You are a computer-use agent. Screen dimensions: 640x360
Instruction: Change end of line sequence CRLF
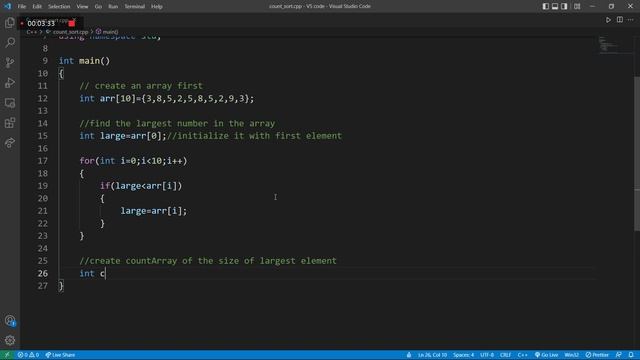(x=505, y=355)
